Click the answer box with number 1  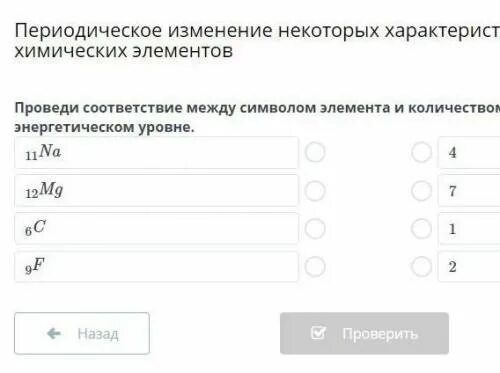[469, 229]
